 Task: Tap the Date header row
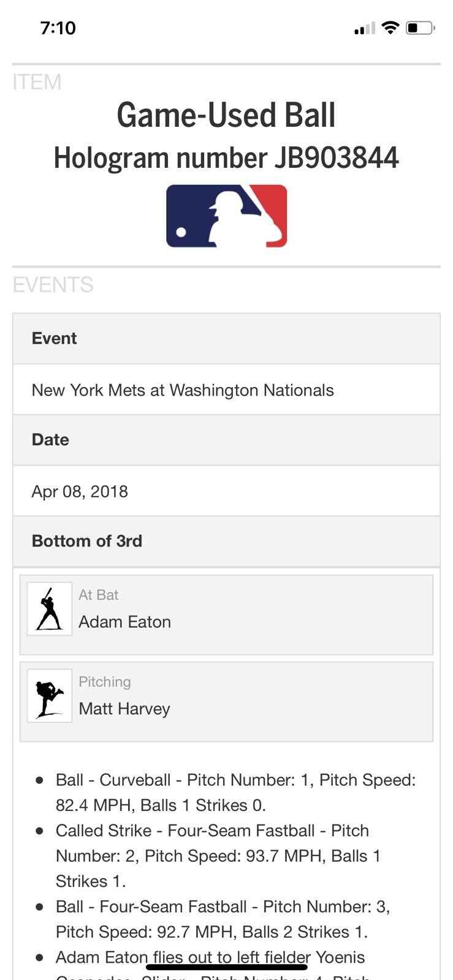pyautogui.click(x=226, y=440)
